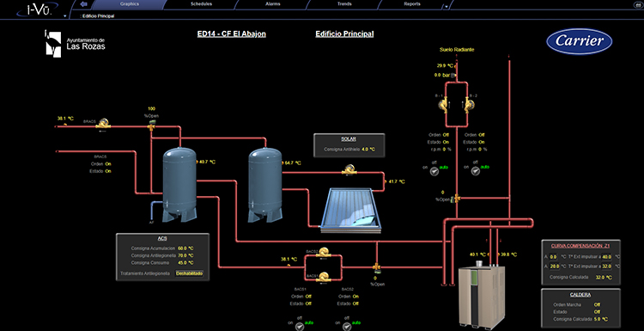Toggle the B-1 pump on/off/auto selector knob
The image size is (644, 331).
(434, 171)
